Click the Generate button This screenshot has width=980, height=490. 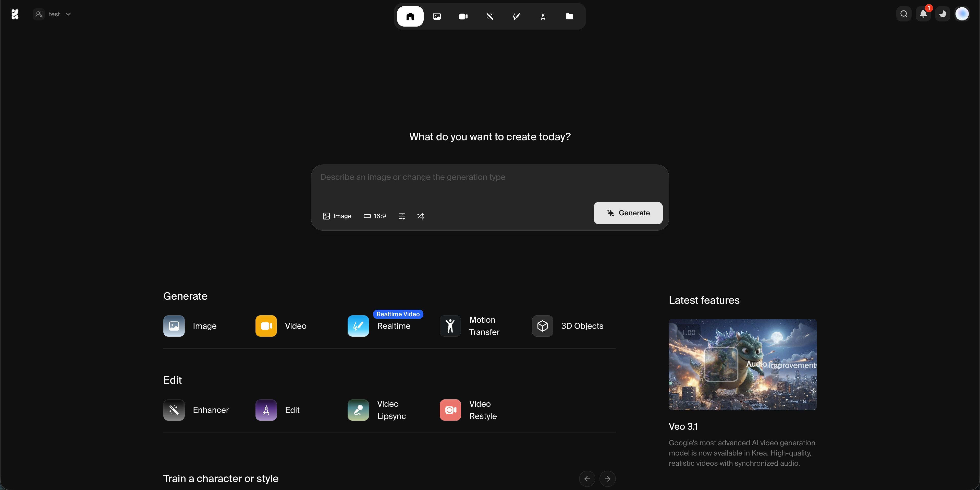pos(628,213)
